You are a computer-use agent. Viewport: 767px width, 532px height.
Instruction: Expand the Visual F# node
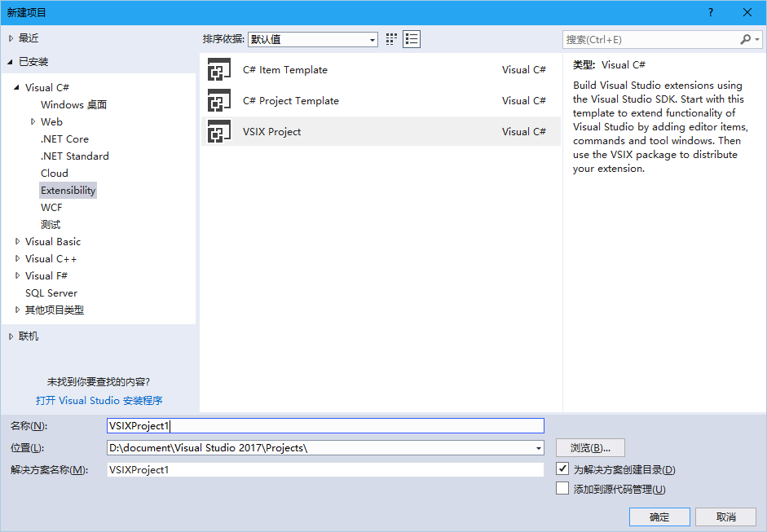pyautogui.click(x=17, y=276)
